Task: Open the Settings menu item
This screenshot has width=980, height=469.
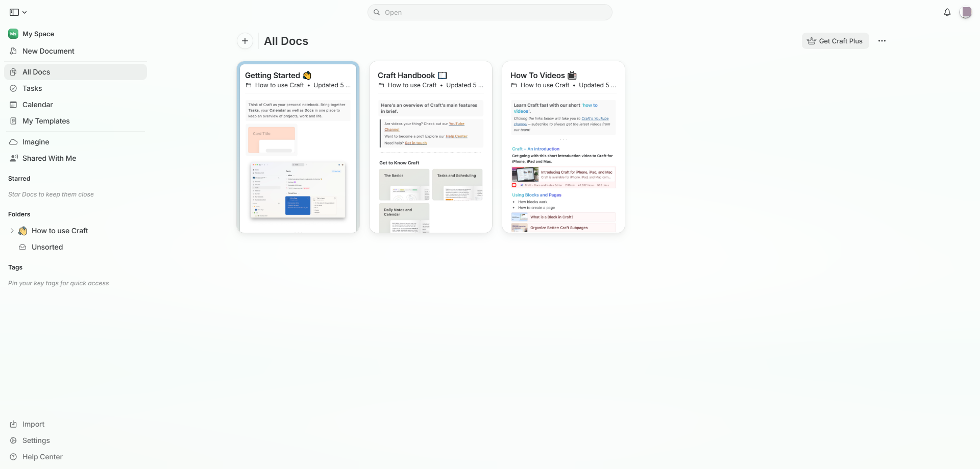Action: point(36,440)
